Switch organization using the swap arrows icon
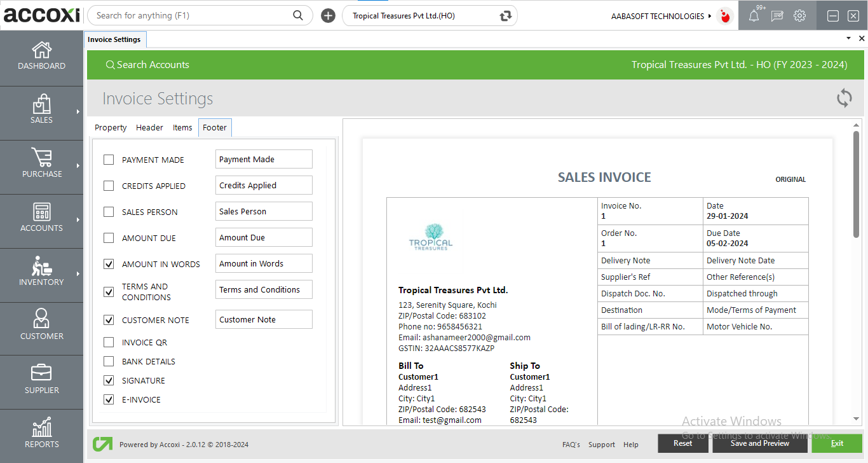 (506, 16)
